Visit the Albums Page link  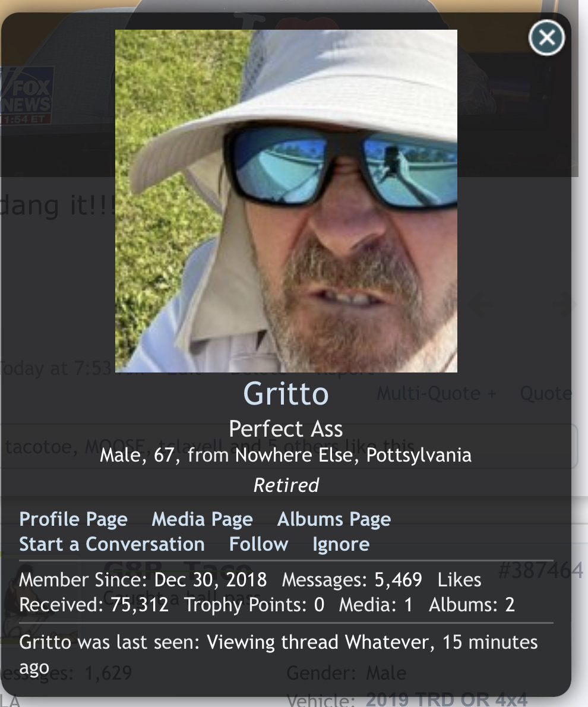point(334,519)
